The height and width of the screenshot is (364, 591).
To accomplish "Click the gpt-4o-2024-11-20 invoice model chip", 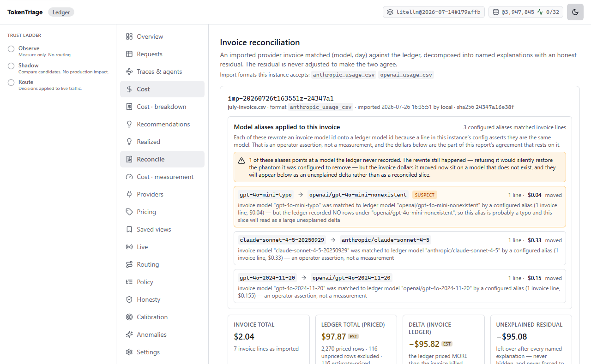I will [x=267, y=278].
